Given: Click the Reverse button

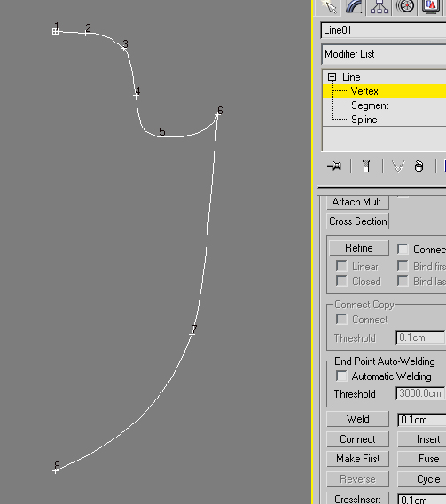Looking at the screenshot, I should 357,479.
